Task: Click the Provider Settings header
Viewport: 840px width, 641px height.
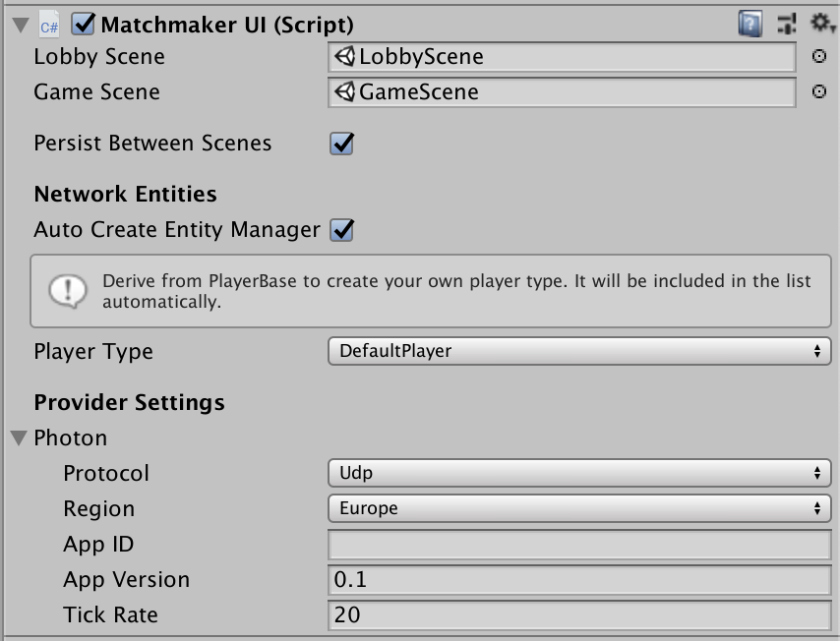Action: (x=129, y=403)
